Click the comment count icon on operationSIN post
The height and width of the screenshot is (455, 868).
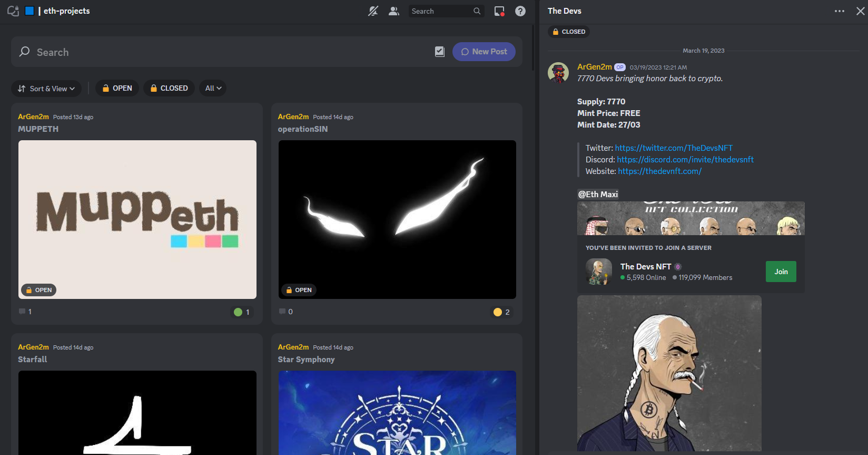click(x=282, y=312)
